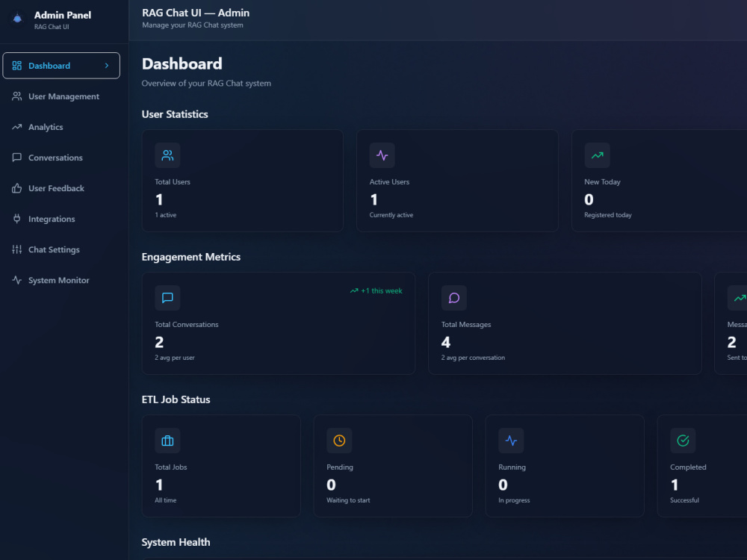Screen dimensions: 747x560
Task: Click the RAG Chat UI — Admin header
Action: pyautogui.click(x=195, y=13)
